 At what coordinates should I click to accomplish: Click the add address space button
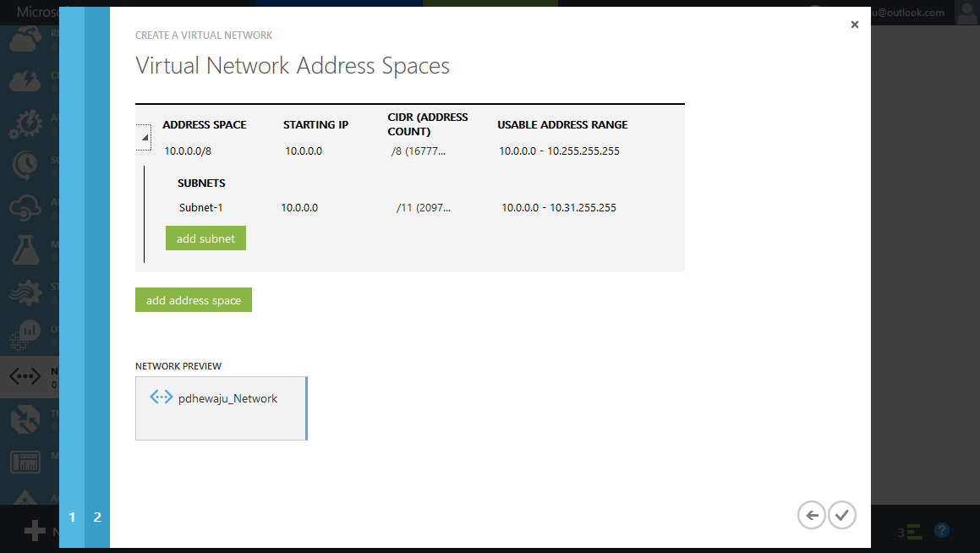click(x=193, y=300)
